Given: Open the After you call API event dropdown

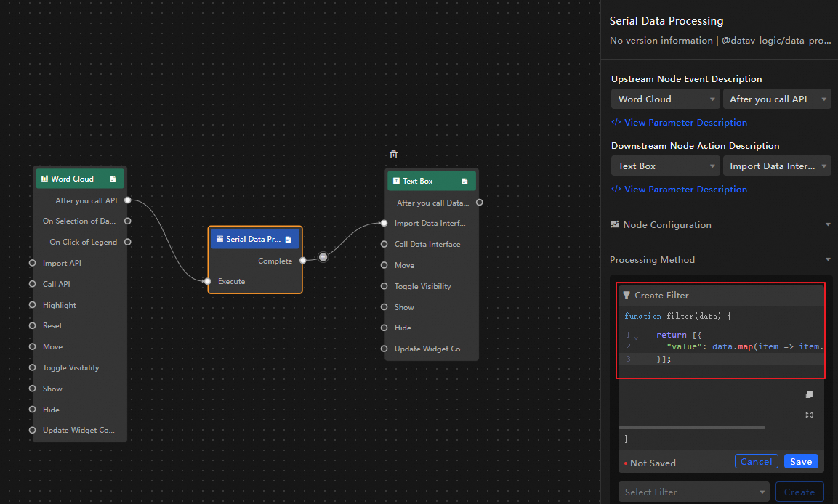Looking at the screenshot, I should (x=776, y=99).
